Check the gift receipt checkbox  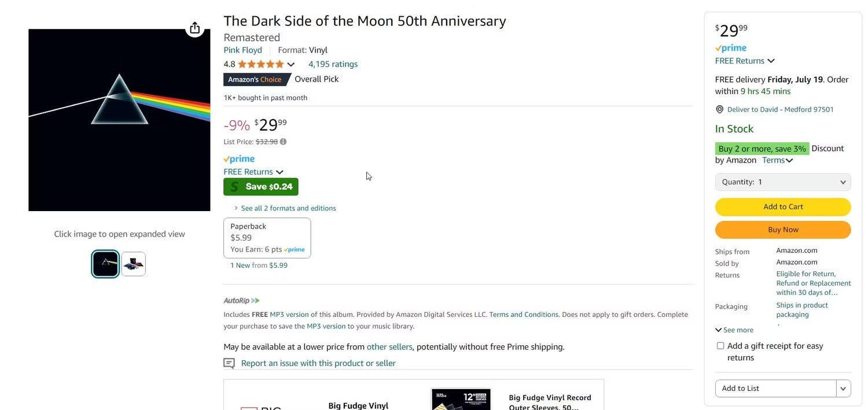(720, 346)
